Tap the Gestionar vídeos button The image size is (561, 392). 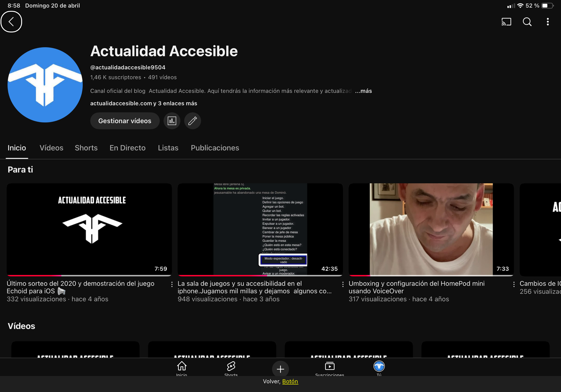(x=125, y=121)
